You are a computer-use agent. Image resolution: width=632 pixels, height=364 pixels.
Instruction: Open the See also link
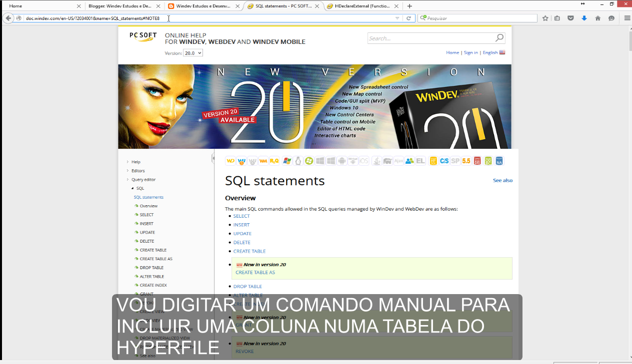coord(502,180)
